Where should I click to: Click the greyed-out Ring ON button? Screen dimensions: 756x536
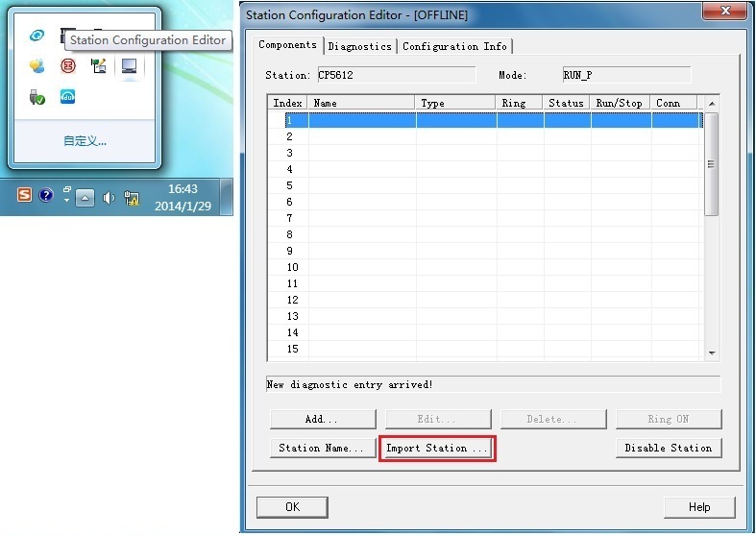(669, 420)
